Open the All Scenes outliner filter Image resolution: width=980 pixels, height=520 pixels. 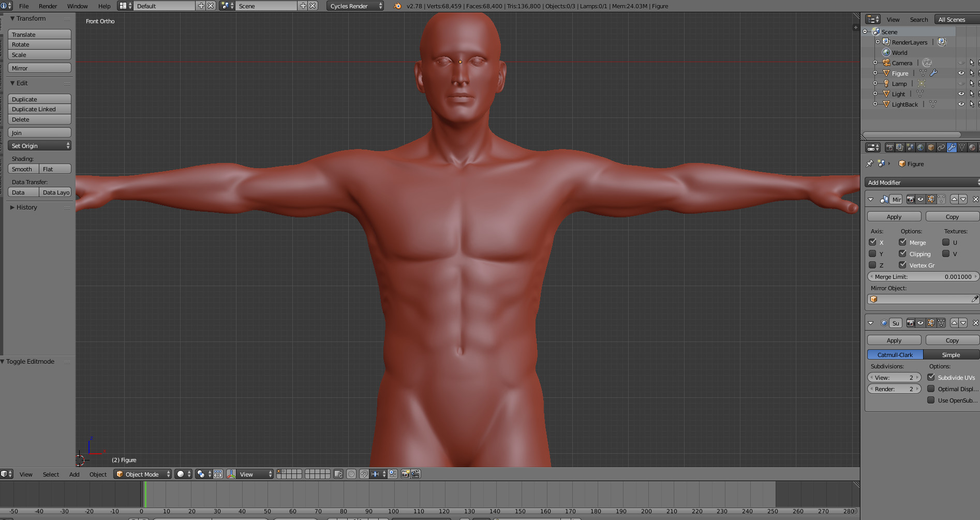click(957, 20)
